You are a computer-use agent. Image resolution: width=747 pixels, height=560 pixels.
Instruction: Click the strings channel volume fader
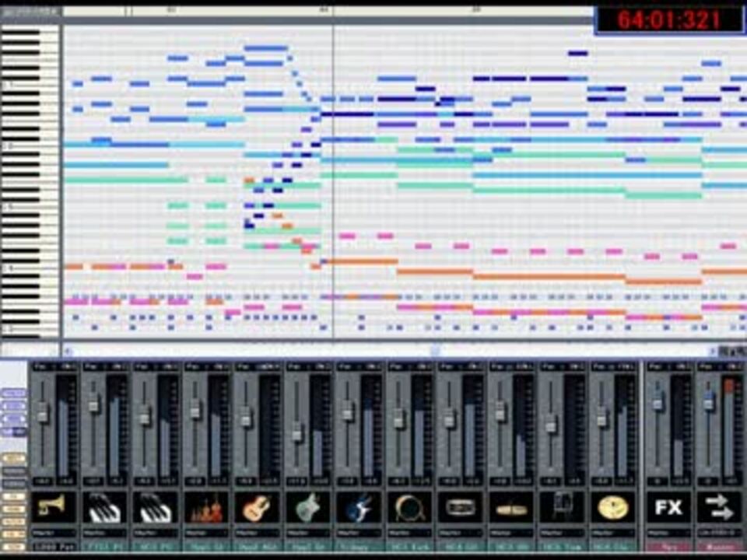tap(195, 410)
